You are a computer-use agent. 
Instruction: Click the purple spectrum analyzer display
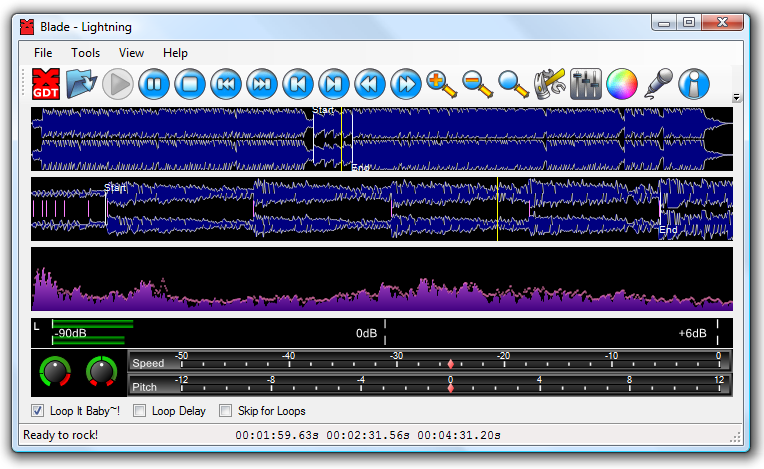(382, 279)
